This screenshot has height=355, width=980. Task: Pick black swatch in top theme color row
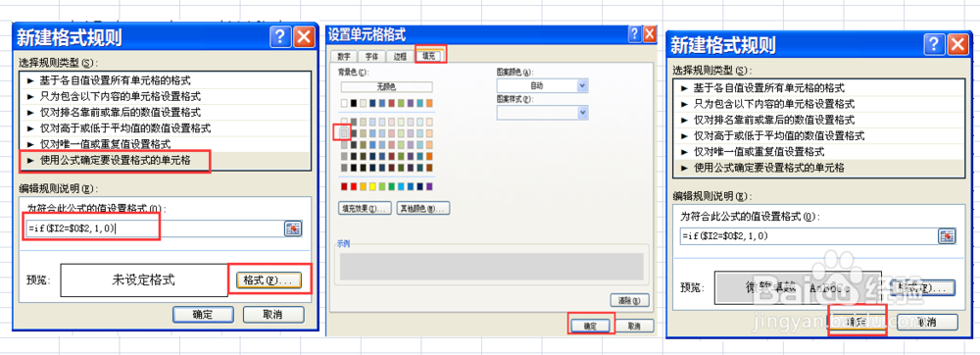[x=354, y=103]
